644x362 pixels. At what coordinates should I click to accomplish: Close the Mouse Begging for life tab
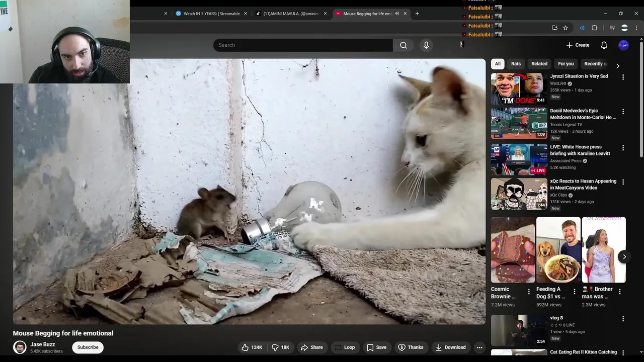point(405,14)
